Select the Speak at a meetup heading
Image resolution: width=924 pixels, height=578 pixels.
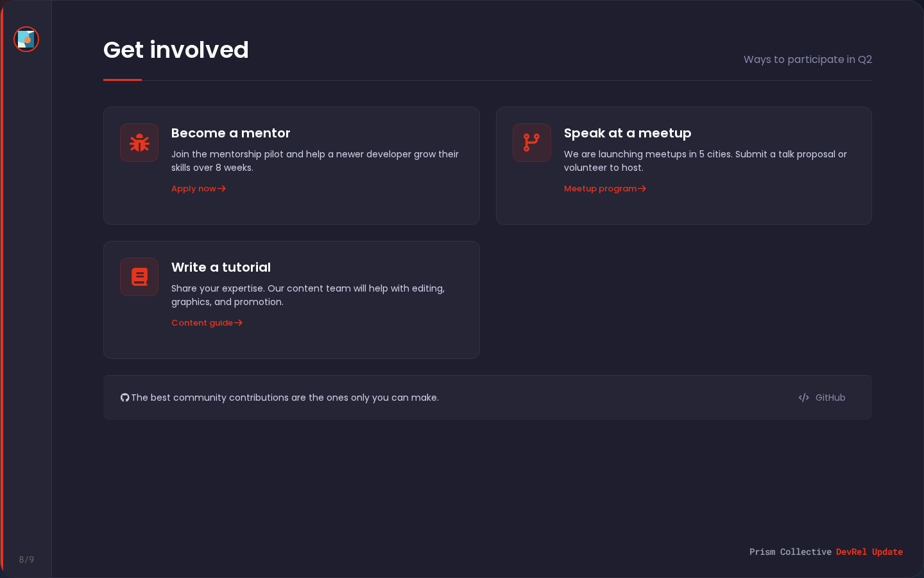(x=628, y=133)
